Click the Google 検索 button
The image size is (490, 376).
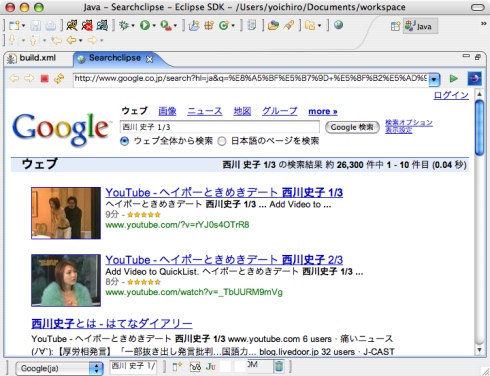352,127
